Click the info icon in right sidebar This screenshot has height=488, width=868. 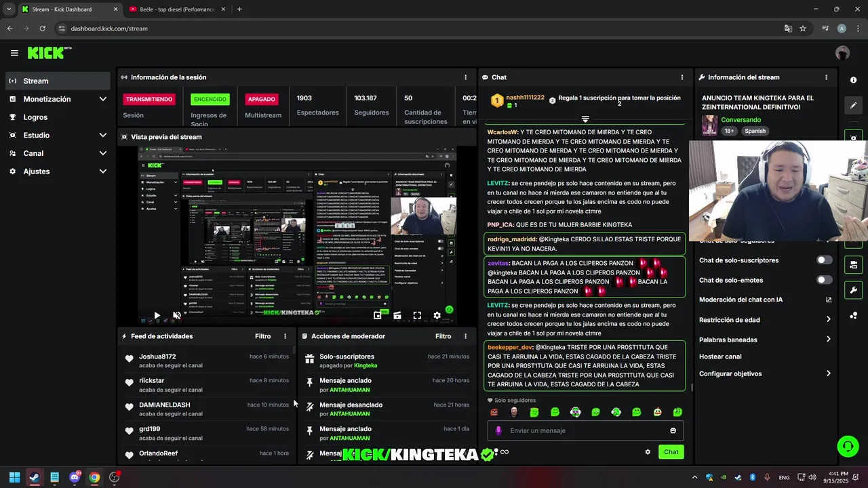click(853, 80)
